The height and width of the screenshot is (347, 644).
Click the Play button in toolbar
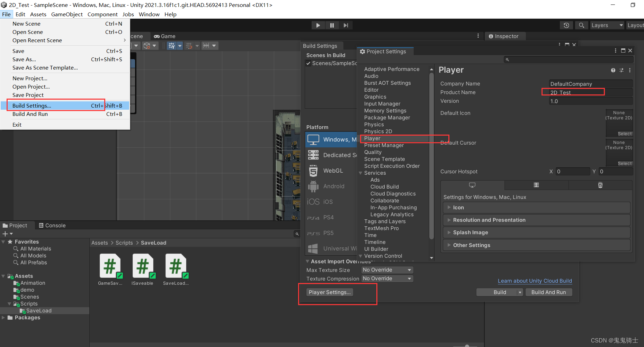(318, 25)
